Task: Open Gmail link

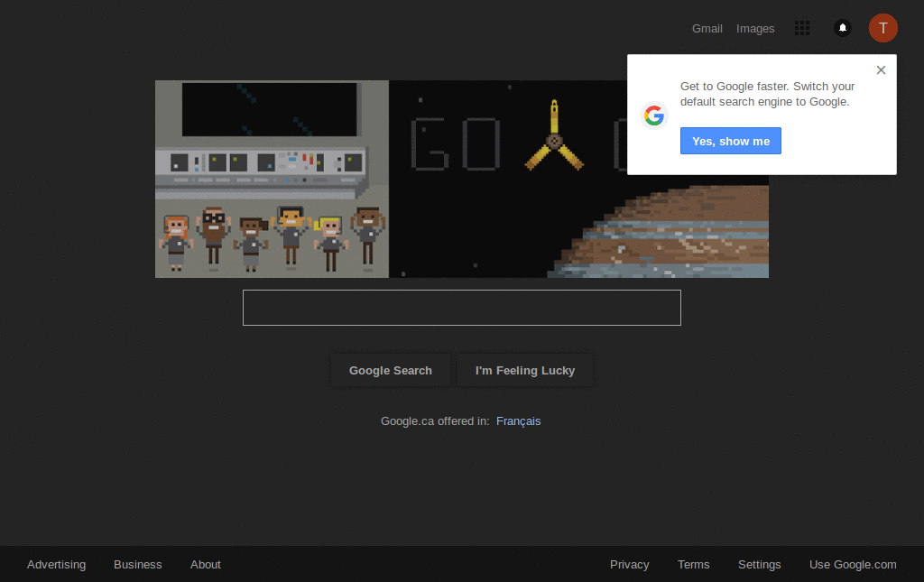Action: [x=707, y=28]
